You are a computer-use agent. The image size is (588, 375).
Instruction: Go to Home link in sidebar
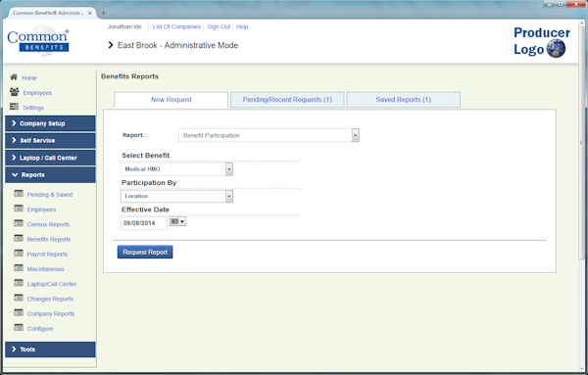coord(29,78)
